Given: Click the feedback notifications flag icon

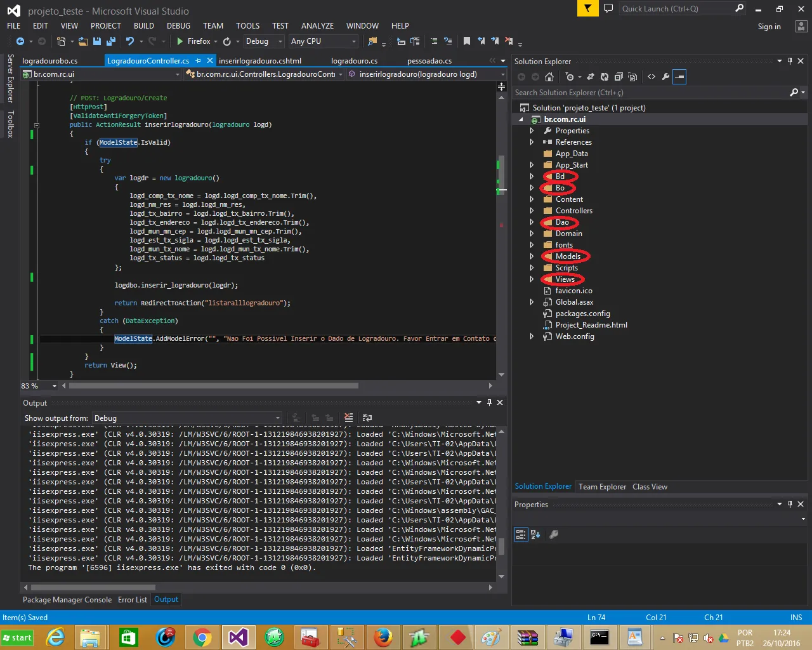Looking at the screenshot, I should 587,9.
